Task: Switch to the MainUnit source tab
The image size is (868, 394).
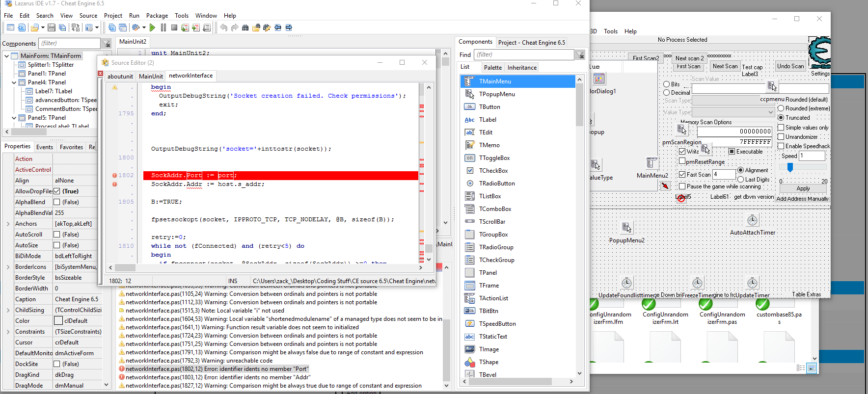Action: pos(151,76)
